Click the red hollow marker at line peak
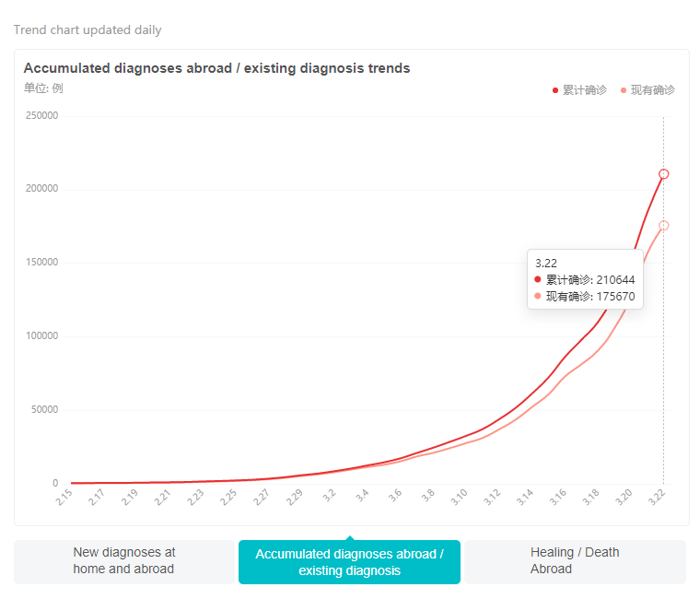 [663, 174]
